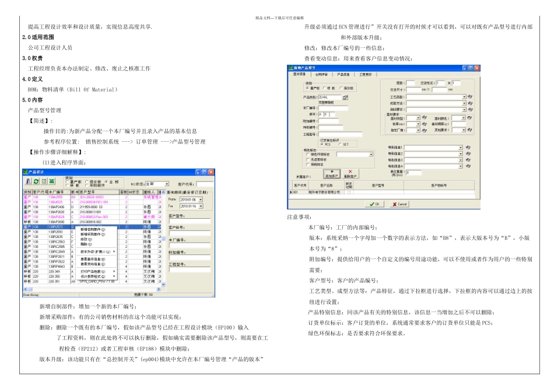Select table row with 138AP2436
The width and height of the screenshot is (554, 392).
(92, 207)
